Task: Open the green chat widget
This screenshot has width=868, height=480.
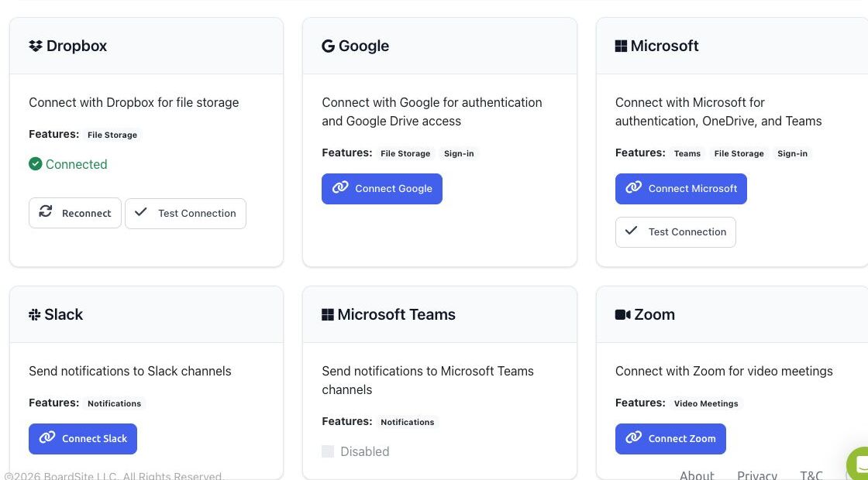Action: click(858, 464)
